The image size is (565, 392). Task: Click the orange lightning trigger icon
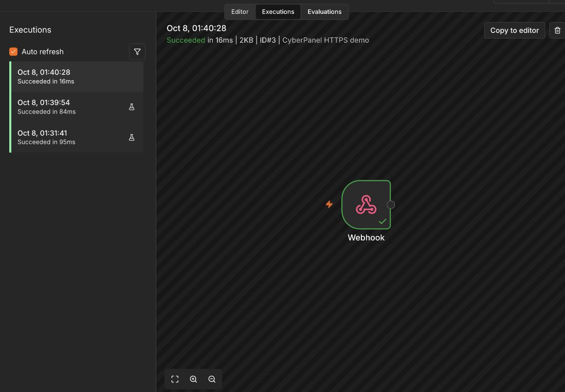(x=329, y=204)
